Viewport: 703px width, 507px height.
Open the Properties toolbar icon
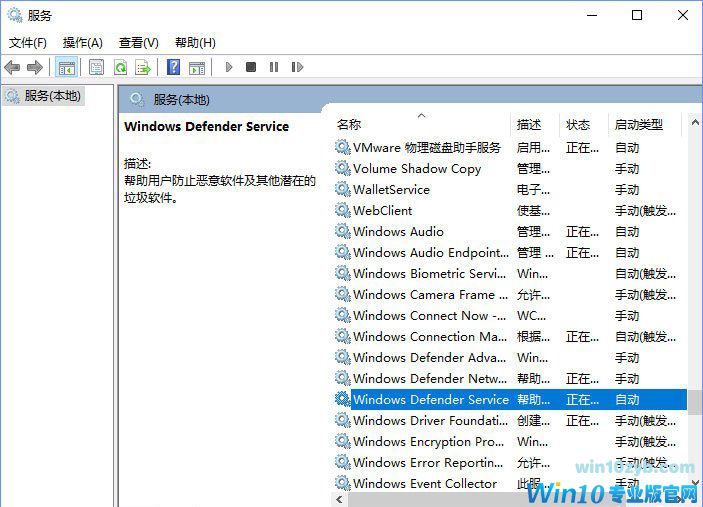click(96, 68)
